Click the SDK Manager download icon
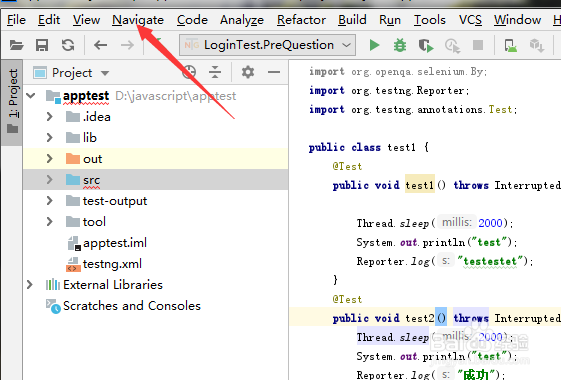 click(x=537, y=45)
